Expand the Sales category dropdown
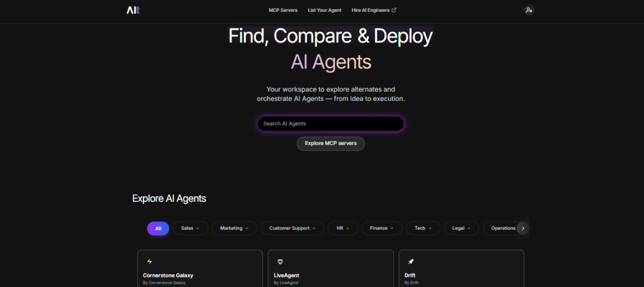The height and width of the screenshot is (287, 644). [190, 229]
